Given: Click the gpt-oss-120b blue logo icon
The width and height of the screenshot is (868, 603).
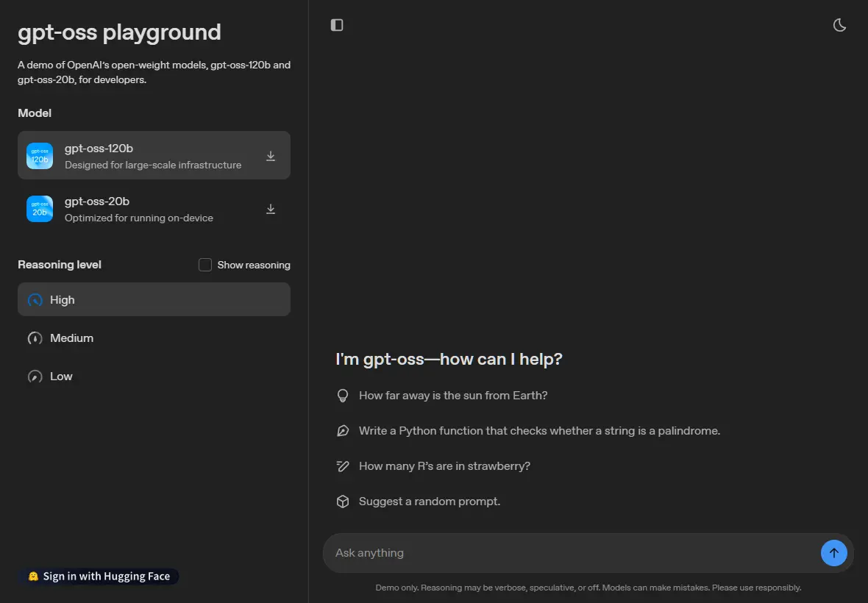Looking at the screenshot, I should tap(40, 156).
